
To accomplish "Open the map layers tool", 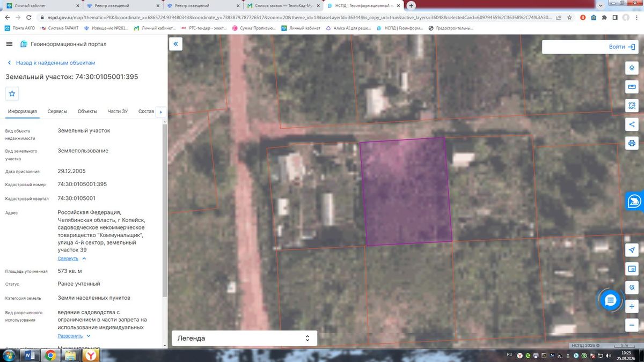I will point(632,69).
